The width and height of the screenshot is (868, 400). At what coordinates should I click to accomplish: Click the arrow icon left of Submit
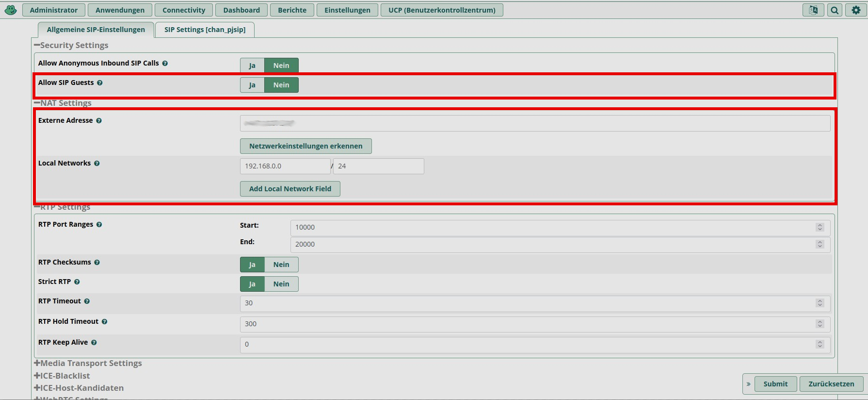pos(748,384)
